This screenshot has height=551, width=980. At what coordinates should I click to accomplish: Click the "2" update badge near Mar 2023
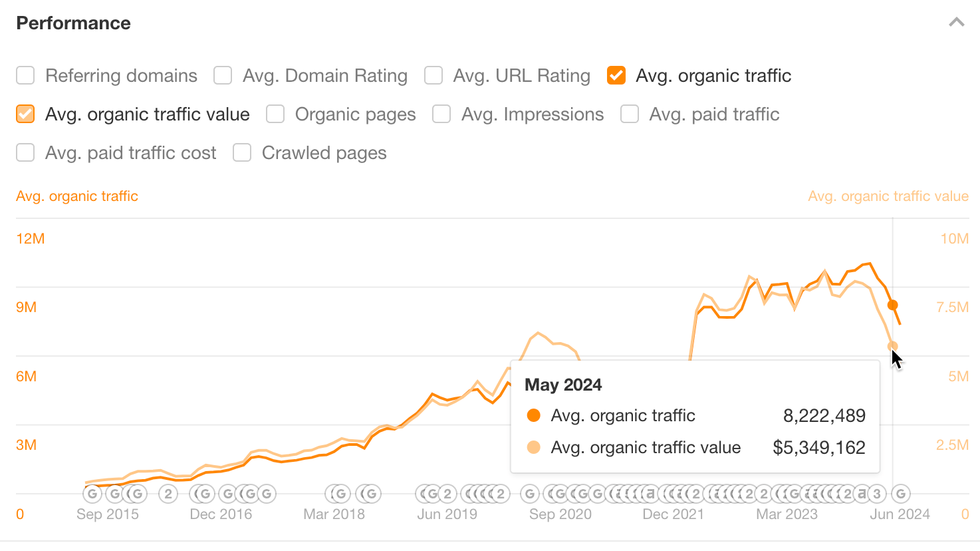tap(764, 493)
